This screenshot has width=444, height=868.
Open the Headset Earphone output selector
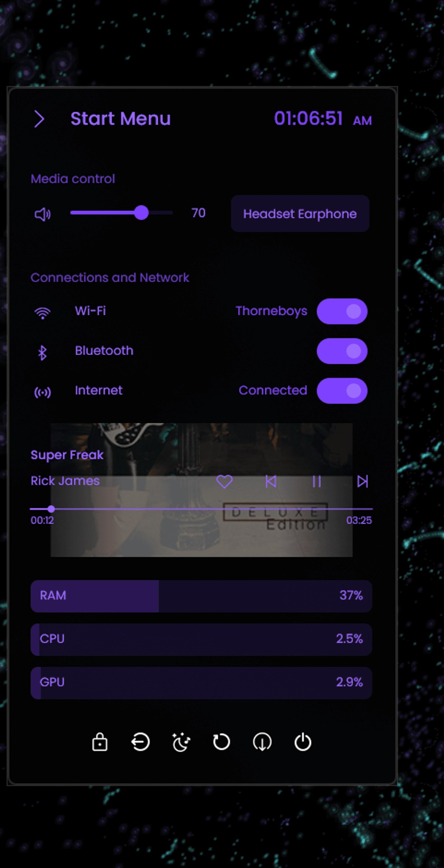pyautogui.click(x=300, y=214)
